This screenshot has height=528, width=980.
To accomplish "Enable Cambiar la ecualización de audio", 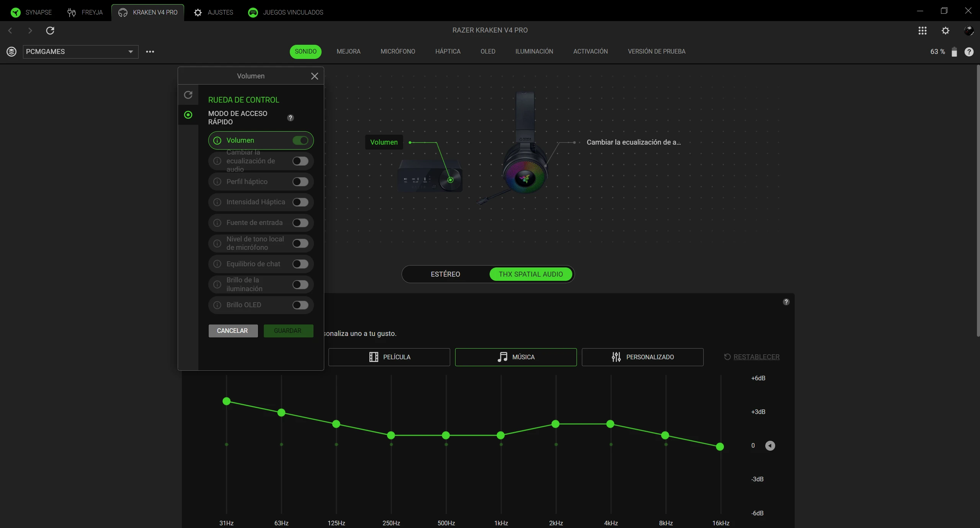I will point(301,161).
